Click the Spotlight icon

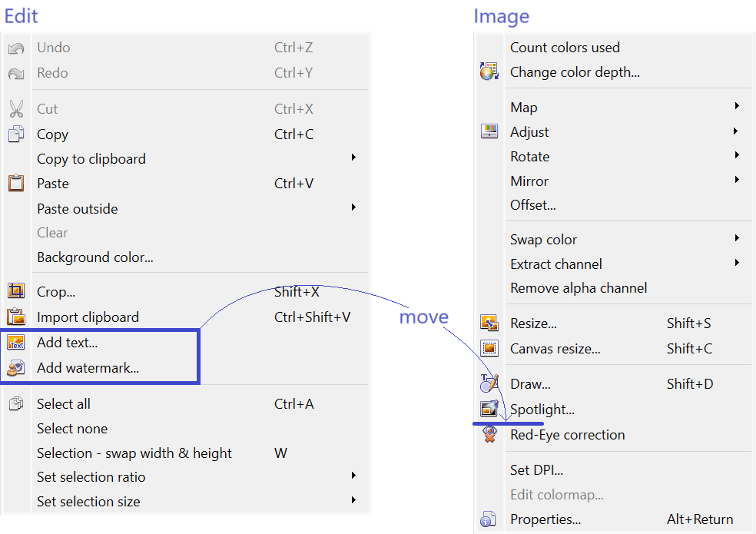[x=489, y=409]
